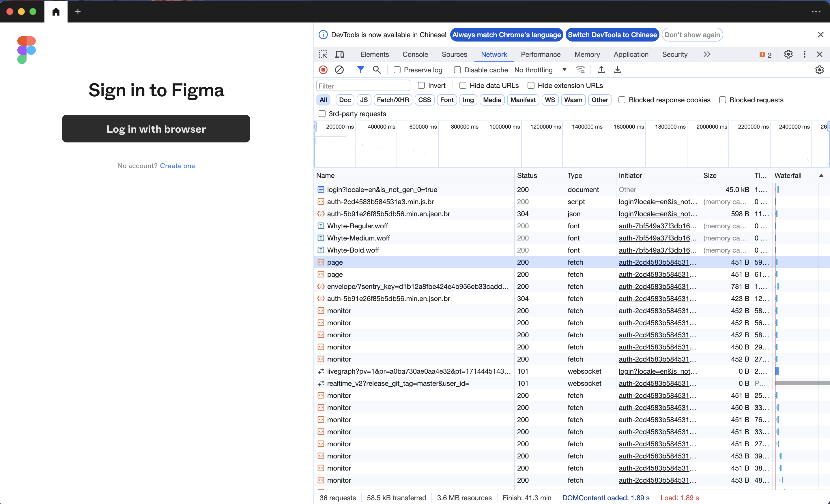Click the envelope sentry request icon
The height and width of the screenshot is (504, 830).
321,286
